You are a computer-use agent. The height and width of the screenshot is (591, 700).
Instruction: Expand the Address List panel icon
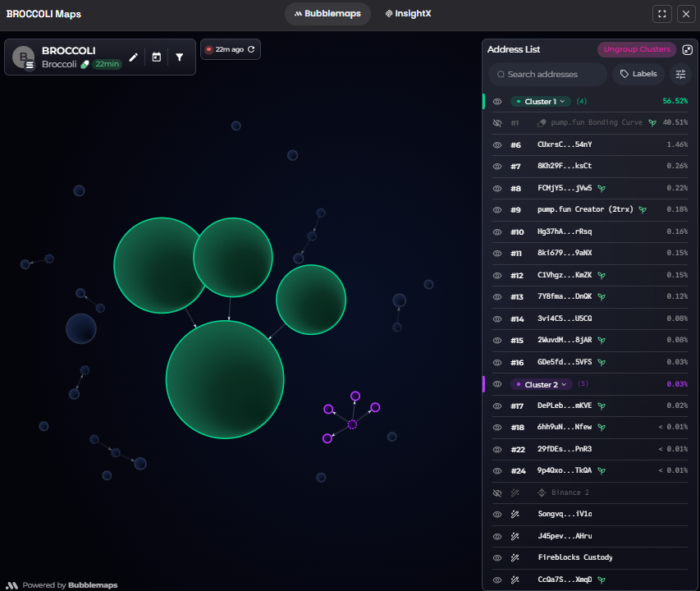pos(688,49)
